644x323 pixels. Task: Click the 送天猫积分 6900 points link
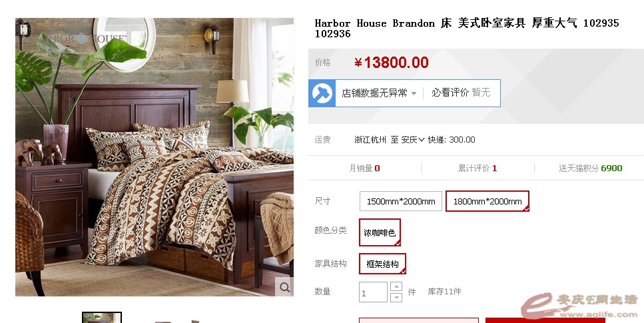coord(590,168)
